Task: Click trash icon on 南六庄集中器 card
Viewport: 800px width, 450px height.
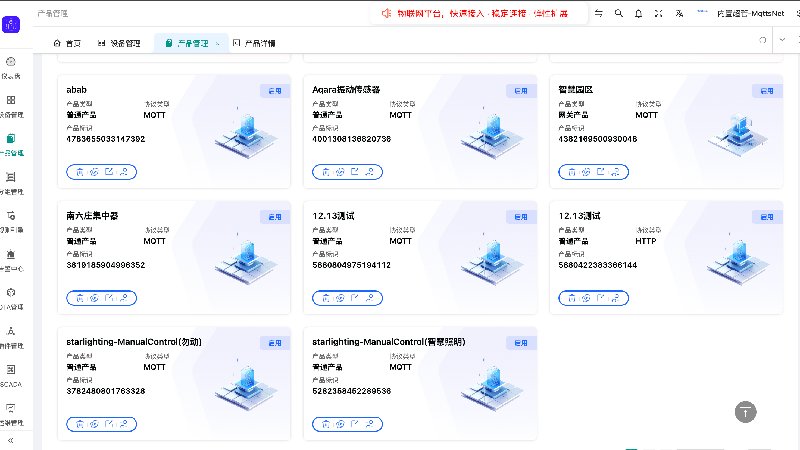Action: (x=80, y=298)
